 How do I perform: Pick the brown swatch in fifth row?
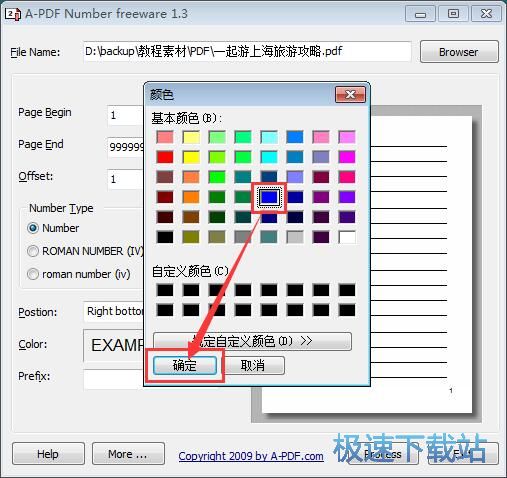[191, 217]
